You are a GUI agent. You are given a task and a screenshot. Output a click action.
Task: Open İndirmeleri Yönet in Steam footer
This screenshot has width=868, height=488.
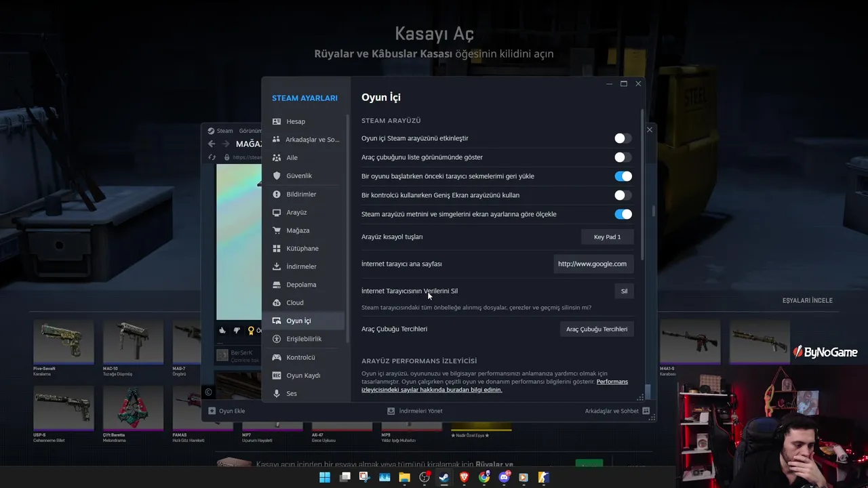[x=414, y=411]
